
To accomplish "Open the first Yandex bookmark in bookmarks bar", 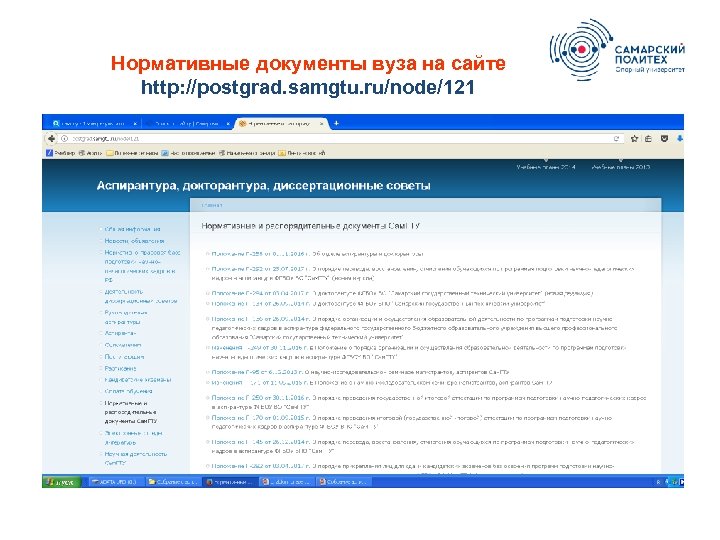I will 61,153.
